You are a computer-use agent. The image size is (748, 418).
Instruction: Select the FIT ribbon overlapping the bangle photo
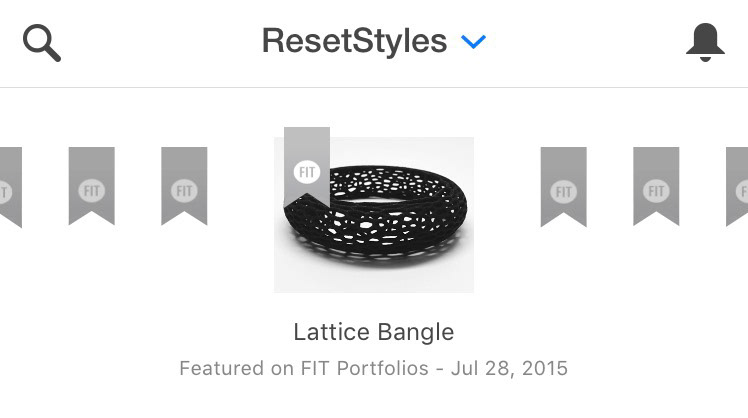pos(307,167)
